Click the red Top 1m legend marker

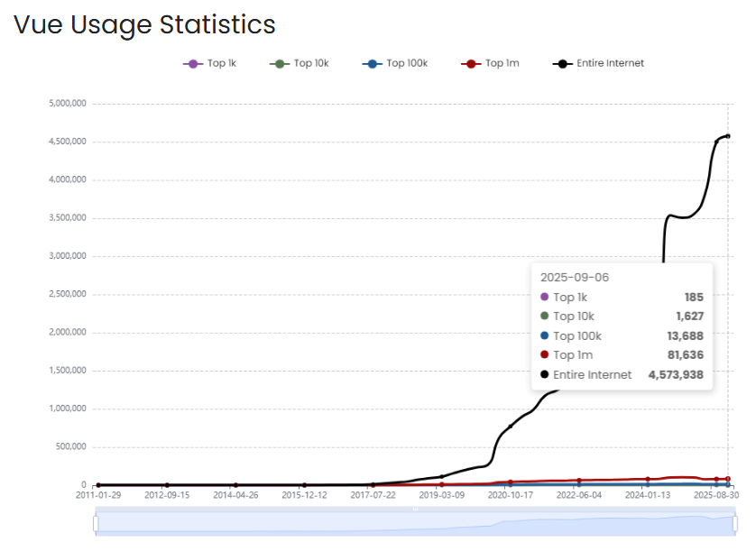(x=469, y=63)
